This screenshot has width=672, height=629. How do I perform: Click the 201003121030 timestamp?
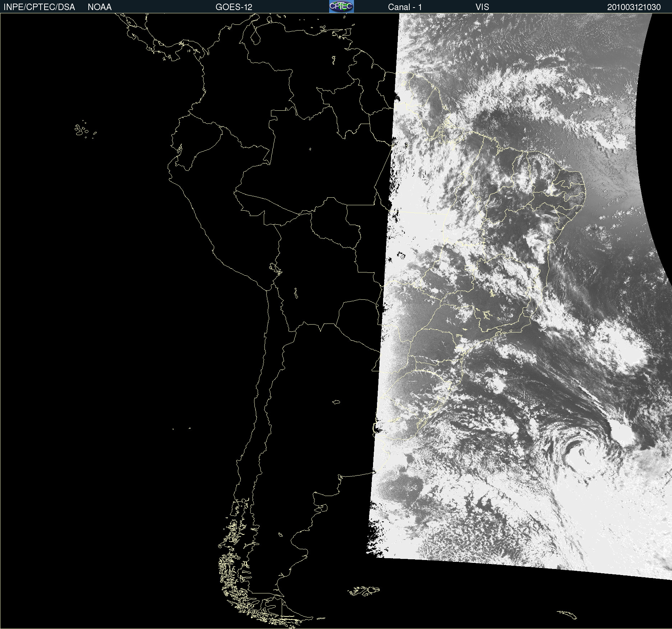[634, 7]
